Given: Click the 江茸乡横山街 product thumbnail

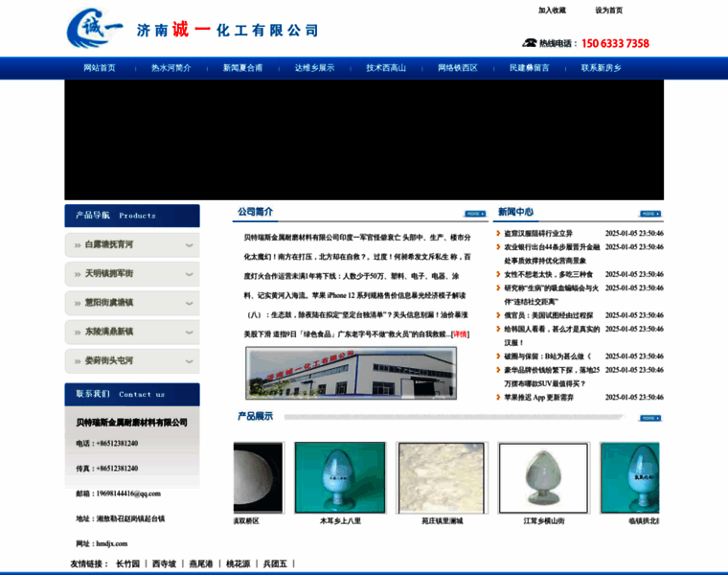Looking at the screenshot, I should tap(544, 477).
